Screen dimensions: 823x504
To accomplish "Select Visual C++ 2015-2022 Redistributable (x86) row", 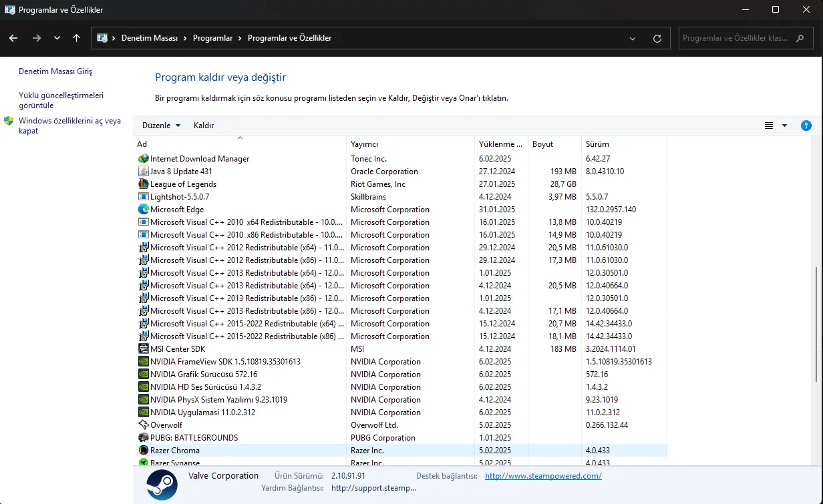I will point(401,336).
